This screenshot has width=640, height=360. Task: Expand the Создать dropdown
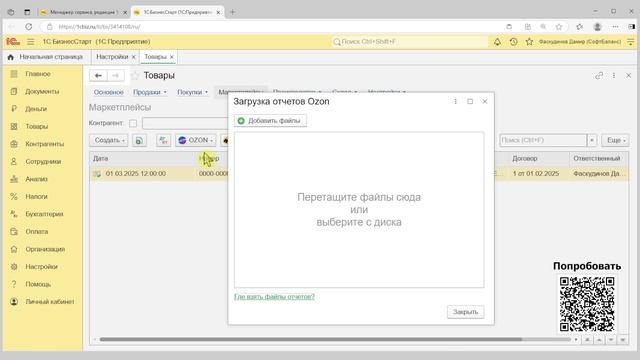pyautogui.click(x=109, y=140)
